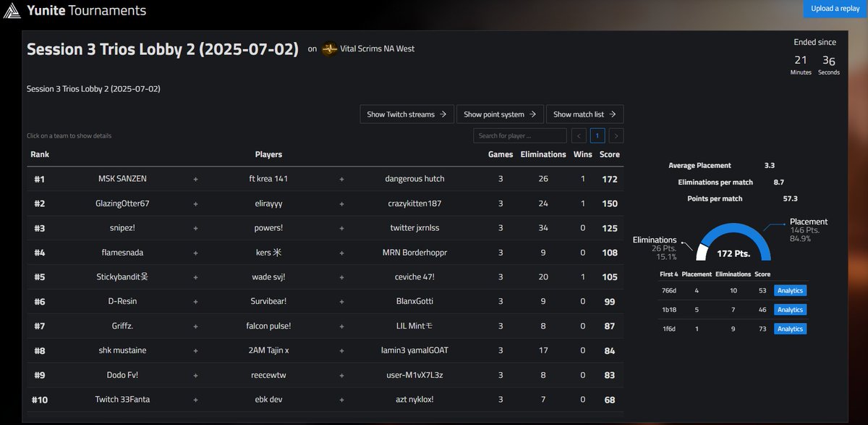
Task: Click the white Eliminations gauge segment
Action: click(x=700, y=252)
